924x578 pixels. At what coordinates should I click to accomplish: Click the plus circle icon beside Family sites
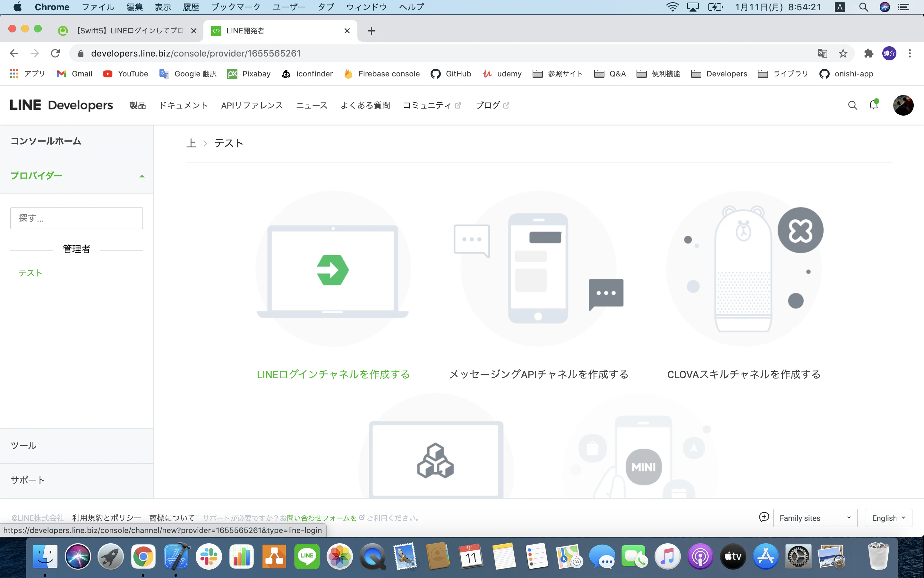click(x=764, y=517)
